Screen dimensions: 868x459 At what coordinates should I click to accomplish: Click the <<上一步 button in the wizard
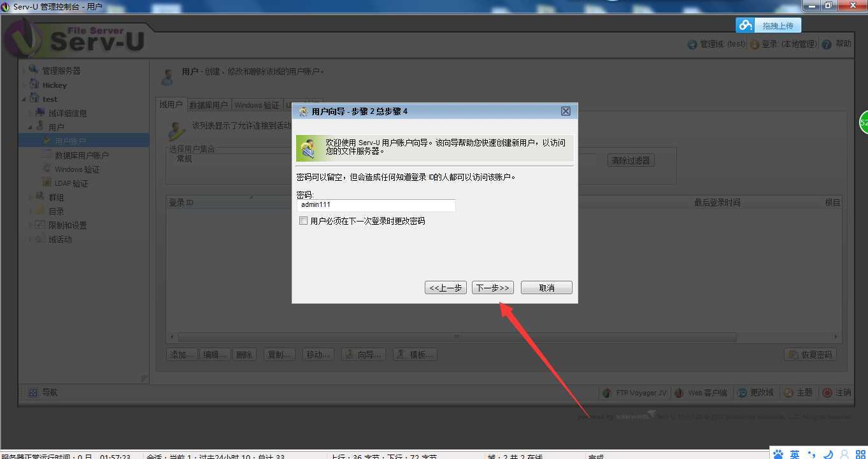pos(446,288)
